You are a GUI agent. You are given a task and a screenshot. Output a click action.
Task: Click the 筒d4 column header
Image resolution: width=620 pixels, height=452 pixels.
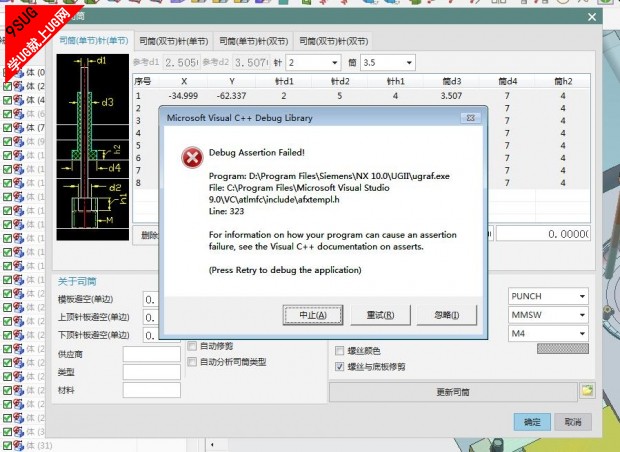click(507, 81)
